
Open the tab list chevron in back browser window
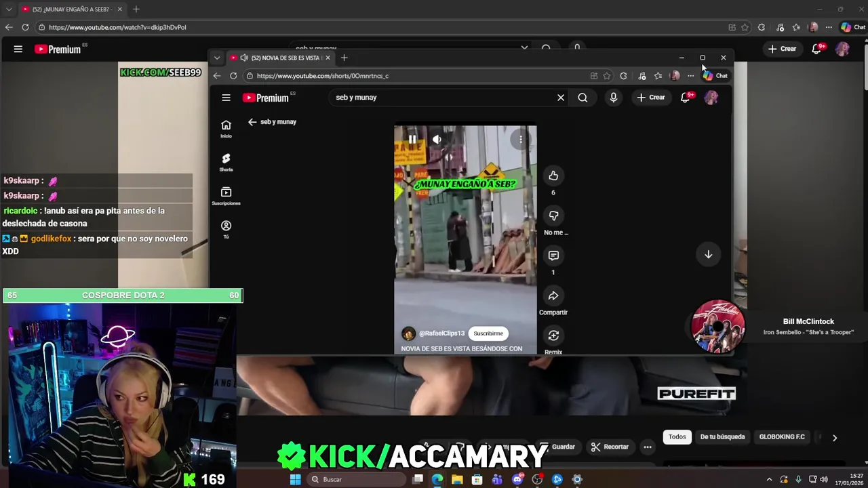click(8, 9)
